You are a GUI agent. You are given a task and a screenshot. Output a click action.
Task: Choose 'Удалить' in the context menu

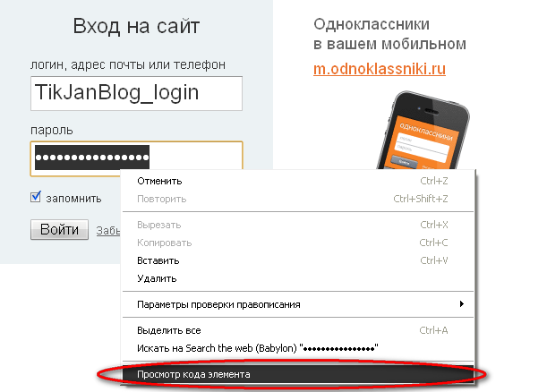point(298,278)
